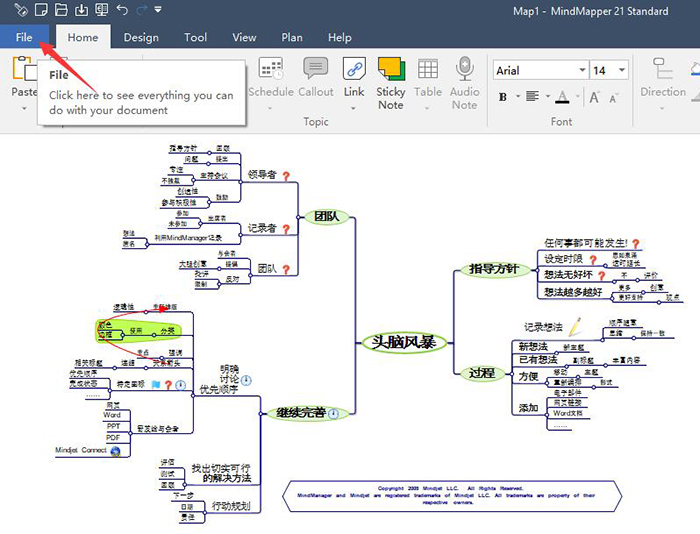This screenshot has width=700, height=534.
Task: Click the Arial font name field
Action: tap(535, 71)
